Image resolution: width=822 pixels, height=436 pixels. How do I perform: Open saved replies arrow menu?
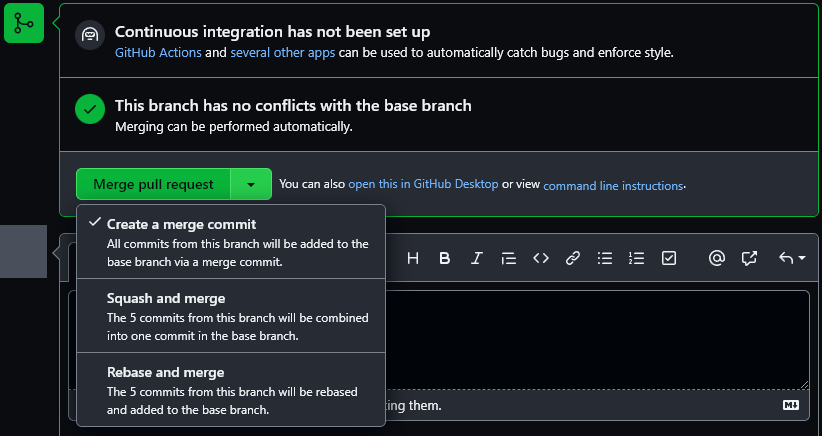792,258
